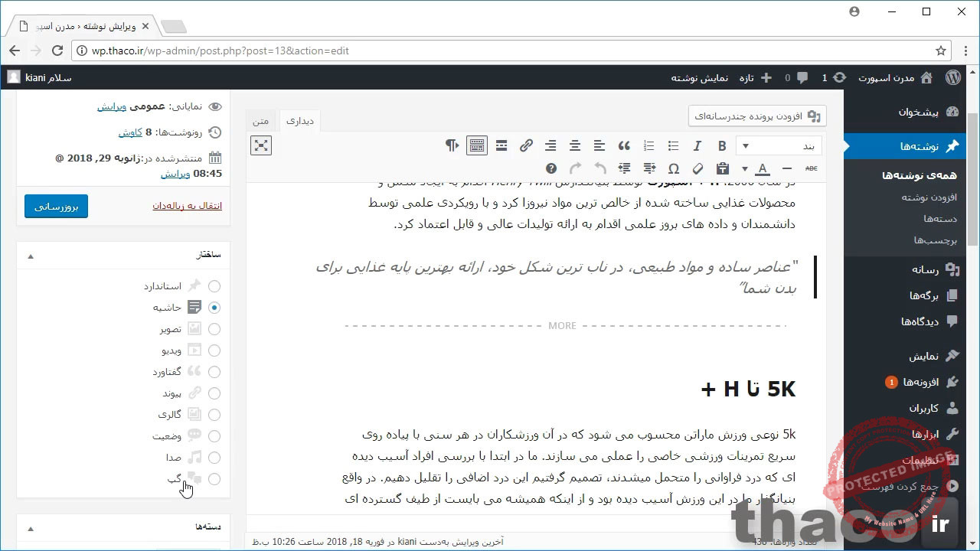Image resolution: width=980 pixels, height=551 pixels.
Task: Open the special character (omega) picker
Action: [673, 168]
